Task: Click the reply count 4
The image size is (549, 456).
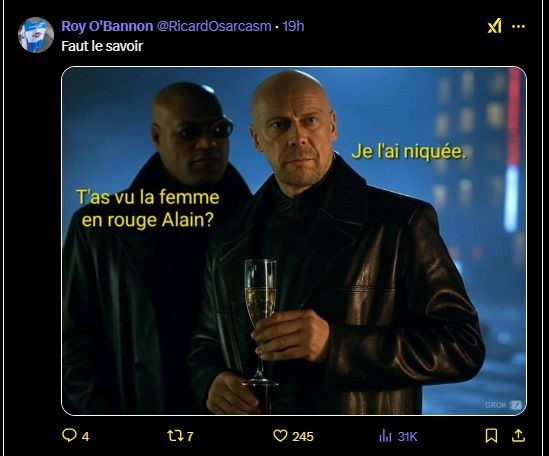Action: pos(86,436)
